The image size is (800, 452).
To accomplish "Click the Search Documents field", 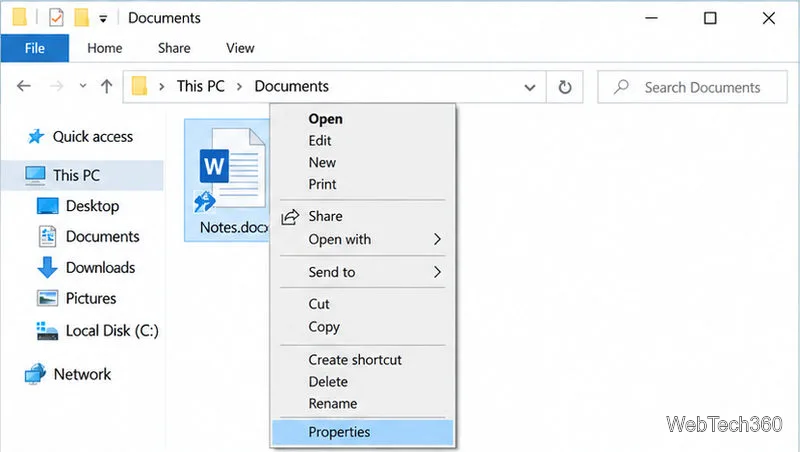I will click(x=692, y=87).
